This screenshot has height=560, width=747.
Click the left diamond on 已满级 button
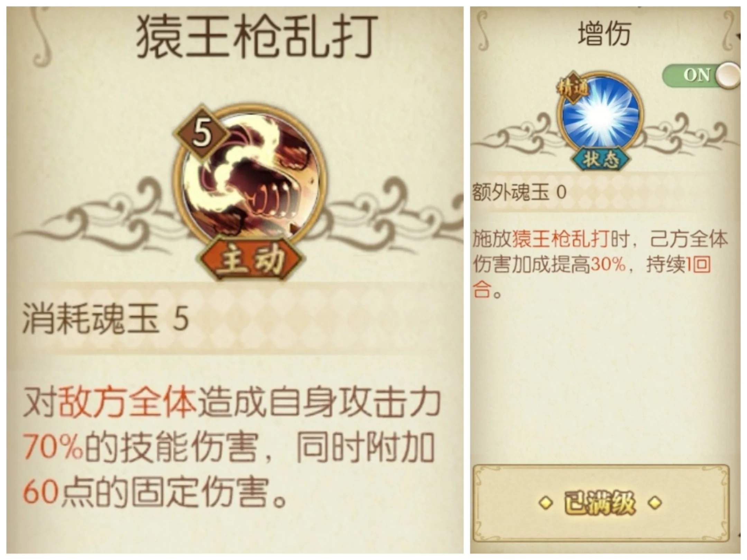[545, 503]
